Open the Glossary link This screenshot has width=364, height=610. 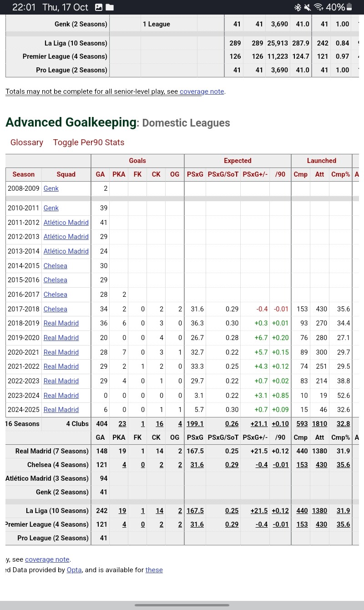tap(27, 142)
